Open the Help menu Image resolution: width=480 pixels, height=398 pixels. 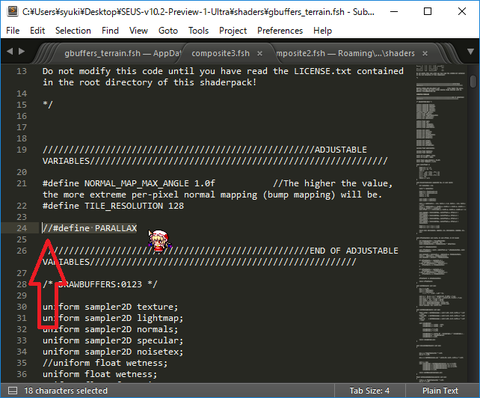pos(322,31)
